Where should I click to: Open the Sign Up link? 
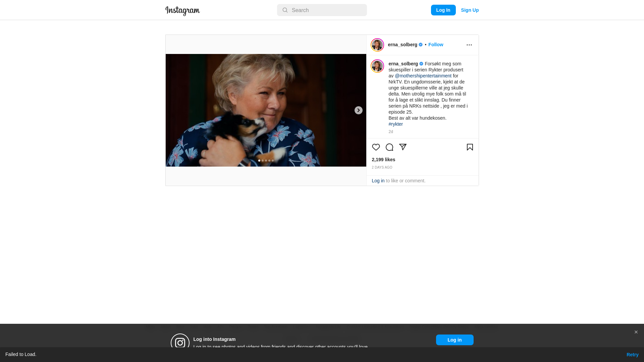pyautogui.click(x=470, y=10)
